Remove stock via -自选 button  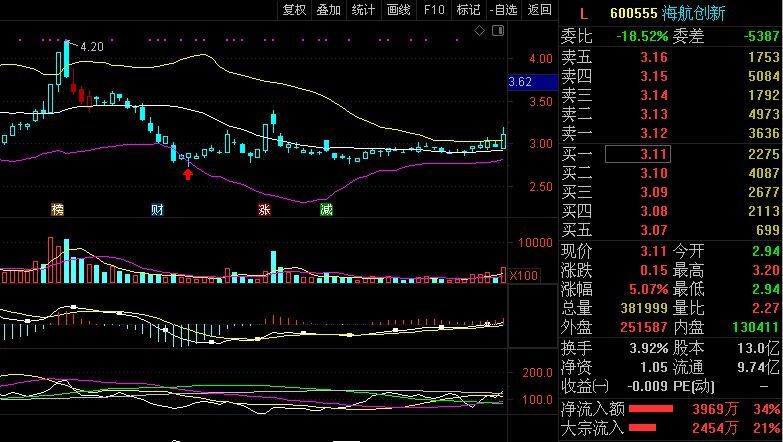pyautogui.click(x=503, y=9)
